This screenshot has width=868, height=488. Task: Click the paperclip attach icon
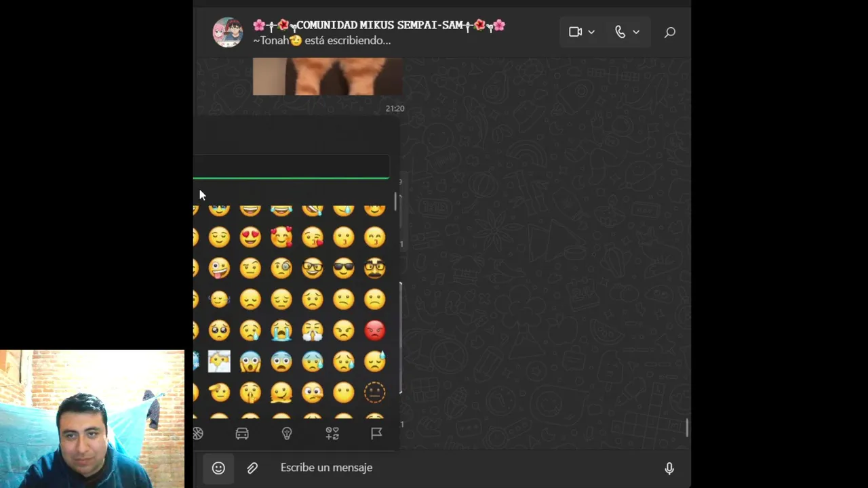[252, 468]
